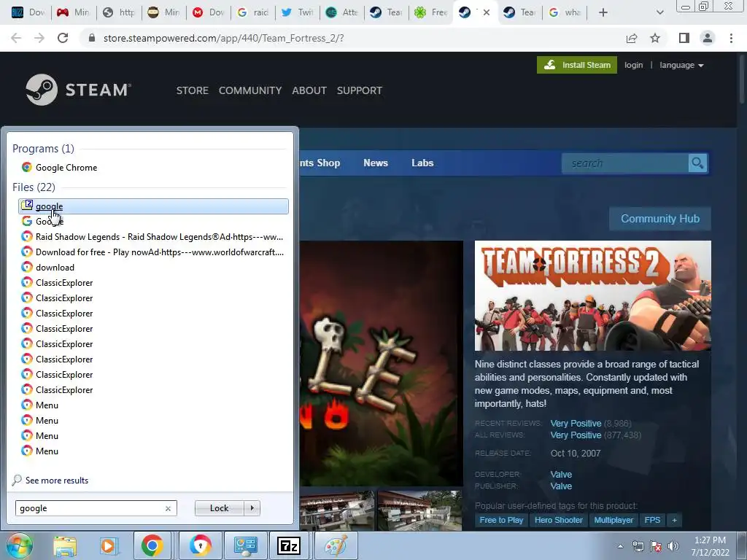Click the Free to Play tag
Viewport: 747px width, 560px height.
coord(501,520)
